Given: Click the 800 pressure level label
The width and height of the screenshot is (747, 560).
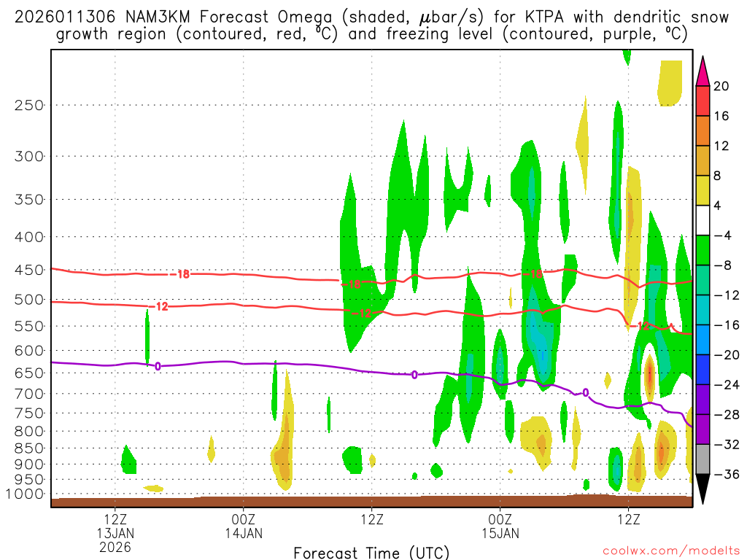Looking at the screenshot, I should click(x=29, y=432).
